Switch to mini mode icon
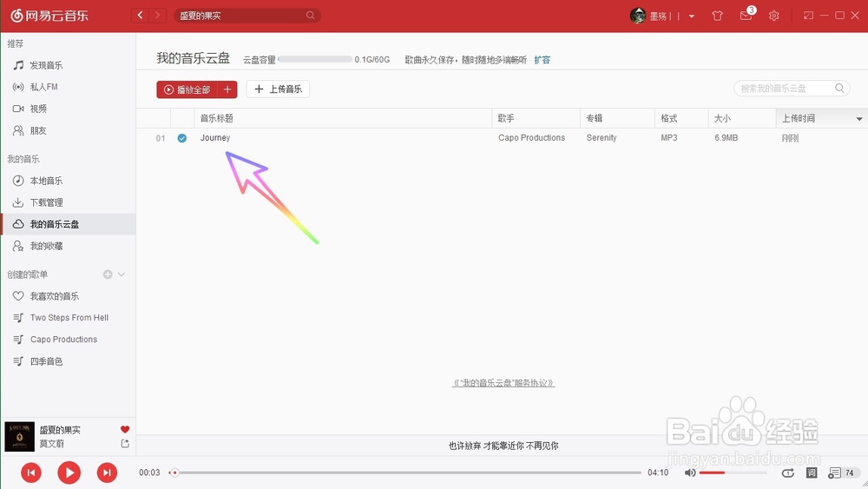 (x=809, y=16)
